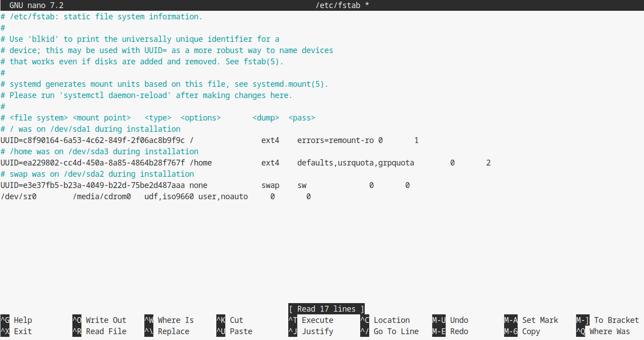The image size is (644, 340).
Task: Click the To Bracket shortcut
Action: point(616,320)
